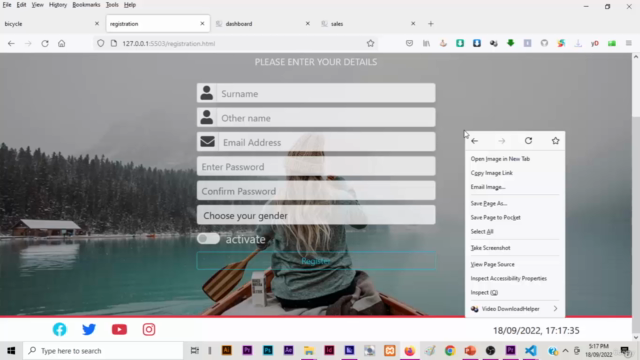Open Photoshop from the taskbar
The image size is (640, 360).
[x=268, y=350]
